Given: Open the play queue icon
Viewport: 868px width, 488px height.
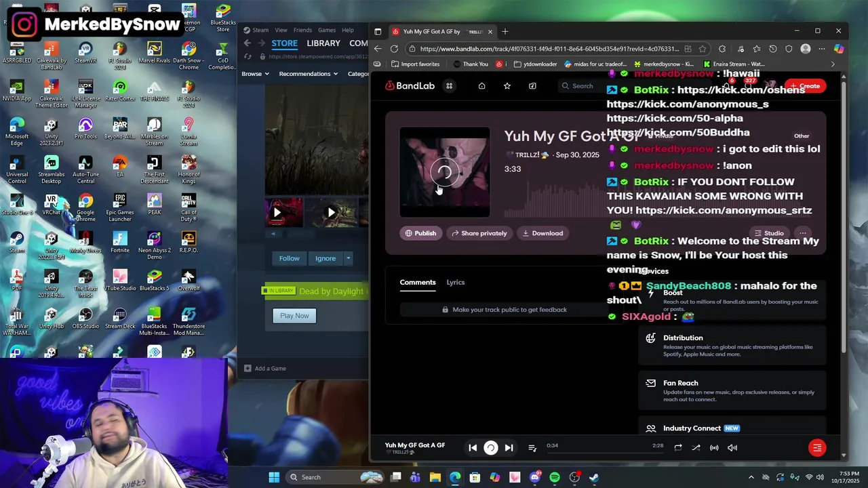Looking at the screenshot, I should point(532,448).
